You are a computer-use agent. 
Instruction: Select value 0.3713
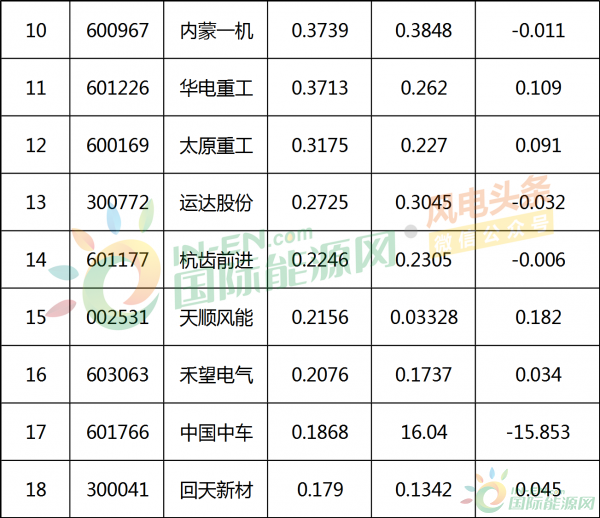click(x=320, y=88)
